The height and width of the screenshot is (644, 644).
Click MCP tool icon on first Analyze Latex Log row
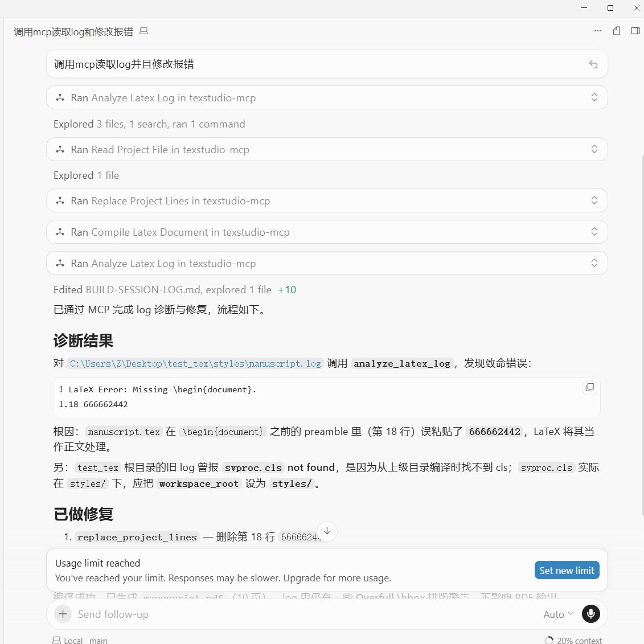pos(60,98)
